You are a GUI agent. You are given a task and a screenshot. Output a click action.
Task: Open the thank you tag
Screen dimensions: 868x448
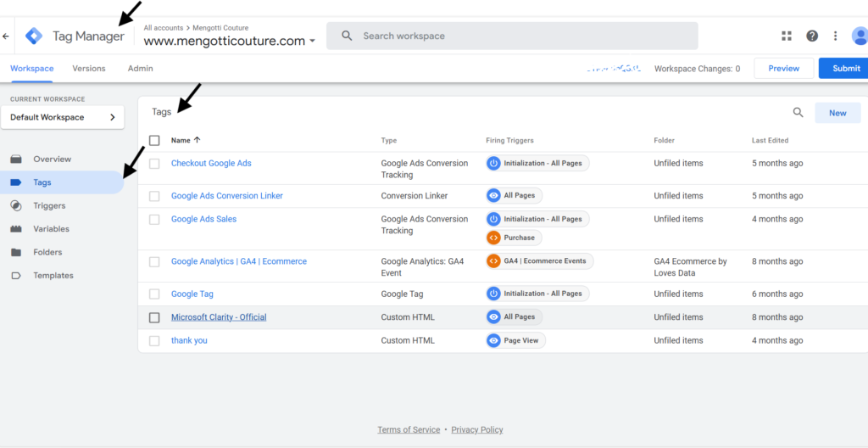click(189, 340)
